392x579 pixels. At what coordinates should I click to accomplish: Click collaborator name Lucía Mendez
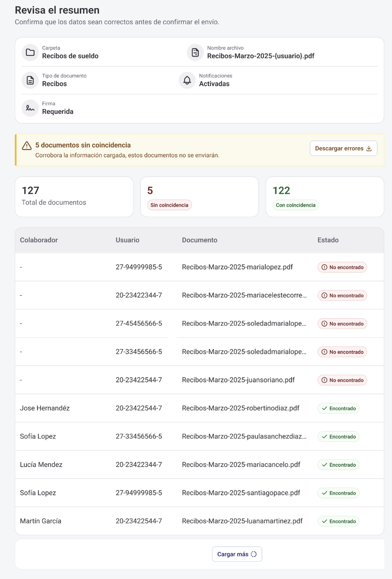click(x=41, y=465)
